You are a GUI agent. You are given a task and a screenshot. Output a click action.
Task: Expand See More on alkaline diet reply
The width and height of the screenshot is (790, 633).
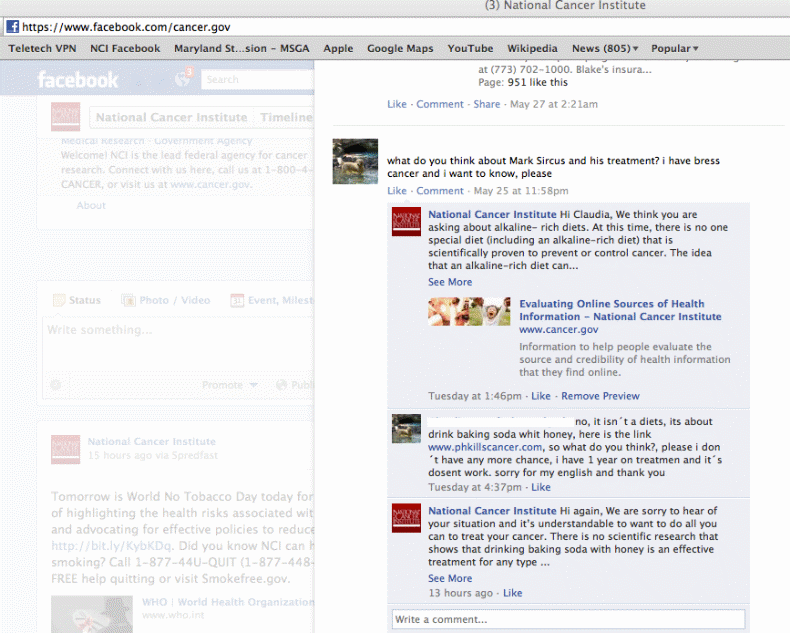[450, 282]
